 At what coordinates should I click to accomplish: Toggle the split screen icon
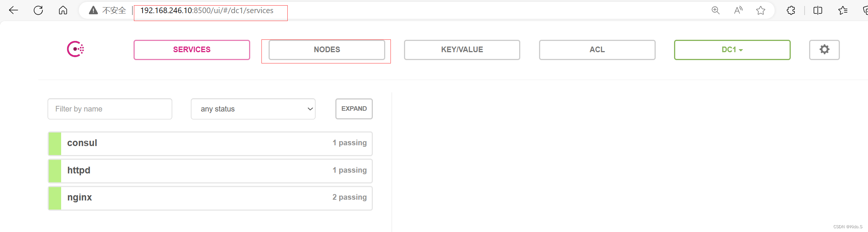coord(818,11)
